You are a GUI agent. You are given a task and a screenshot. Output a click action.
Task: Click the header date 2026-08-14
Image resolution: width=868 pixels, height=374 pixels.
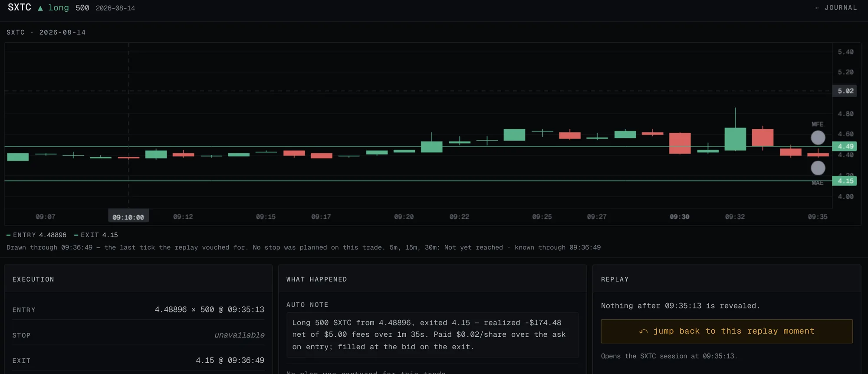click(115, 8)
